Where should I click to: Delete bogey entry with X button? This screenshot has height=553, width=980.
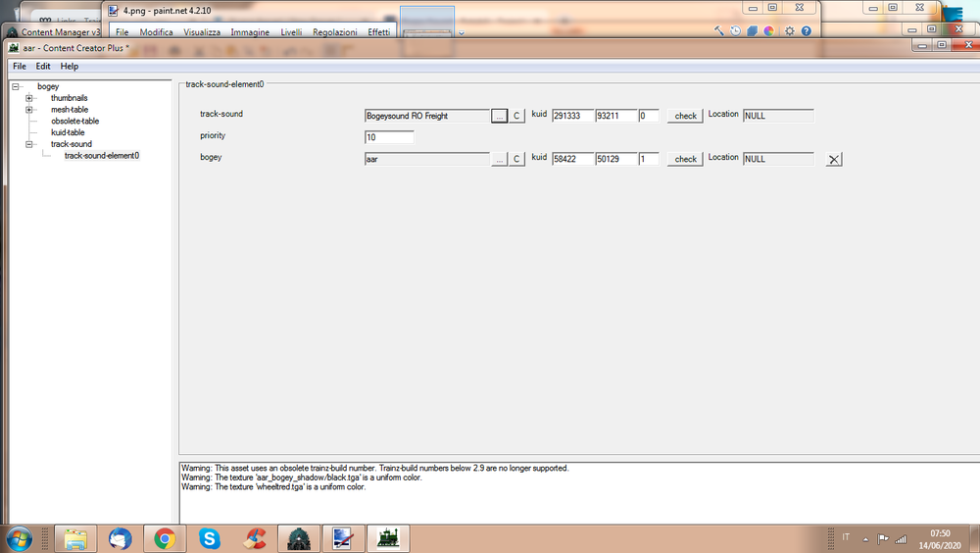point(834,160)
